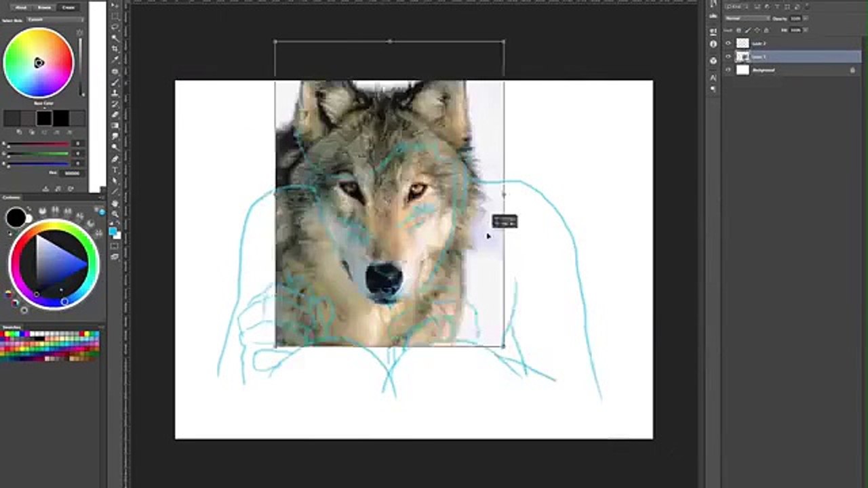
Task: Select the Brush tool
Action: [x=115, y=81]
